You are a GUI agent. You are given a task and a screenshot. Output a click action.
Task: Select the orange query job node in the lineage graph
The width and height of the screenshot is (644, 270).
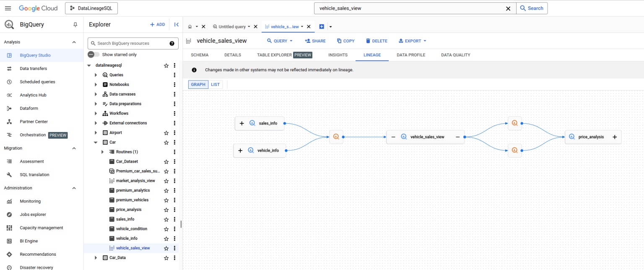pos(336,136)
